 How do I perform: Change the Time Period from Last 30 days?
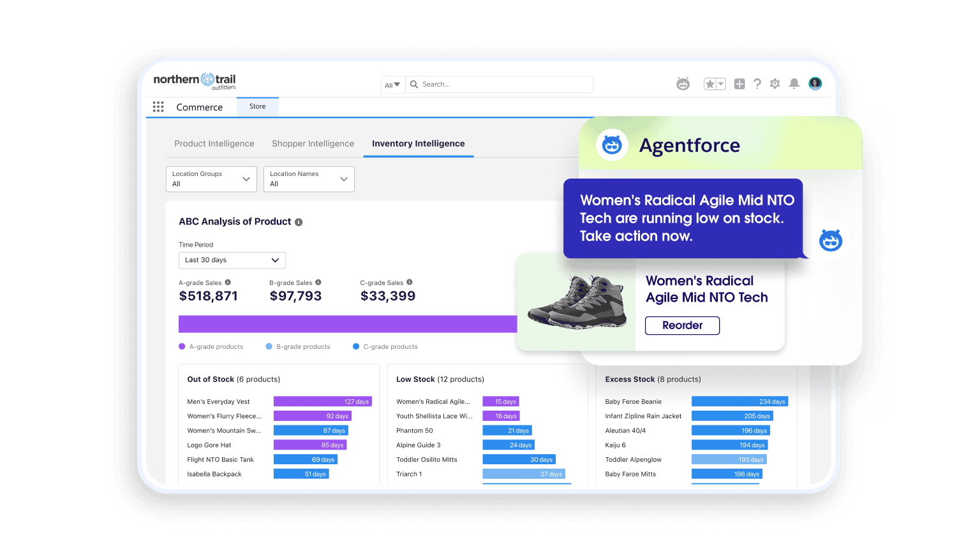232,260
